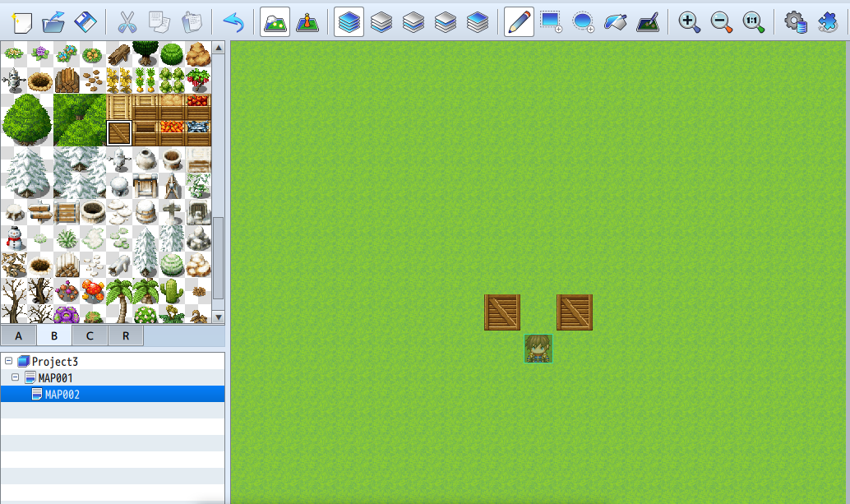Select the Shadow Pen tool
Screen dimensions: 850x504
coord(647,22)
